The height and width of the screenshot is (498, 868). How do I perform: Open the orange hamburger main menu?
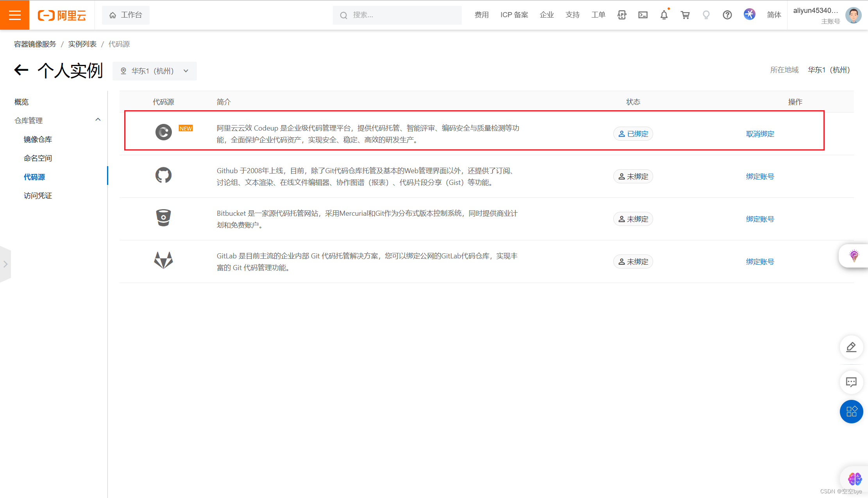(x=14, y=15)
